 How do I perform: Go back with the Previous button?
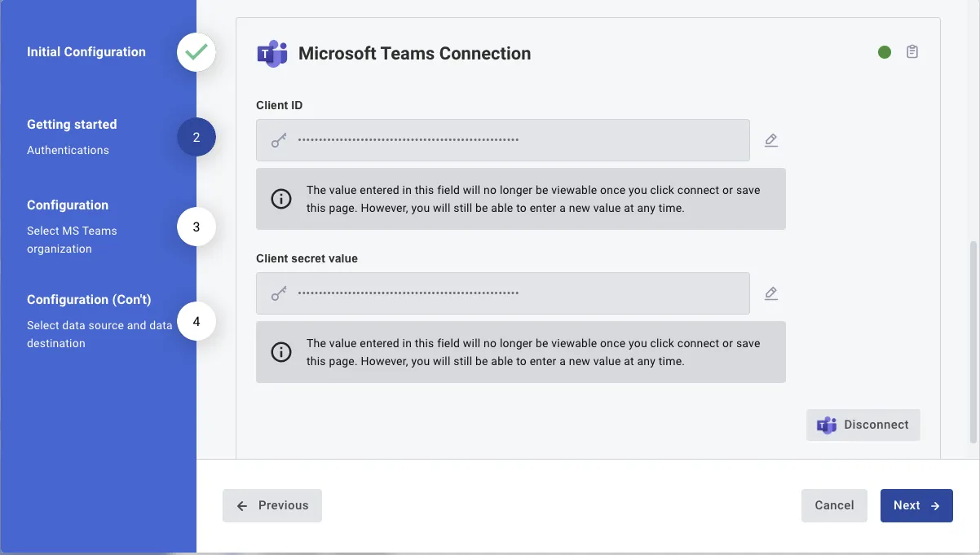[x=272, y=505]
